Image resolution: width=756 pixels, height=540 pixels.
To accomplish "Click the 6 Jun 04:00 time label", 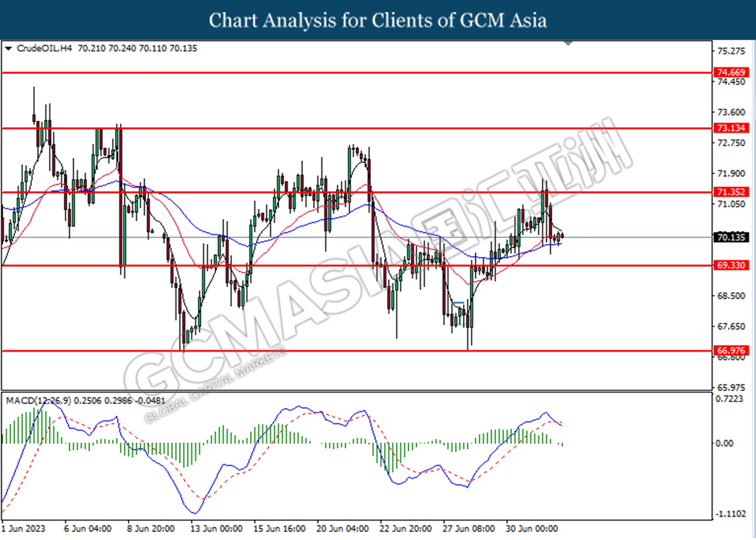I will (88, 529).
